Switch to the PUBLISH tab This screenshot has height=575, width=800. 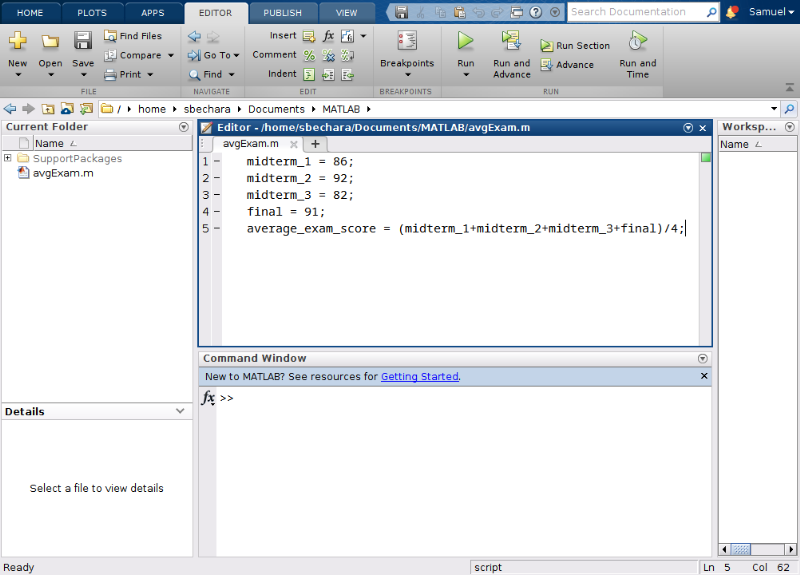(282, 13)
